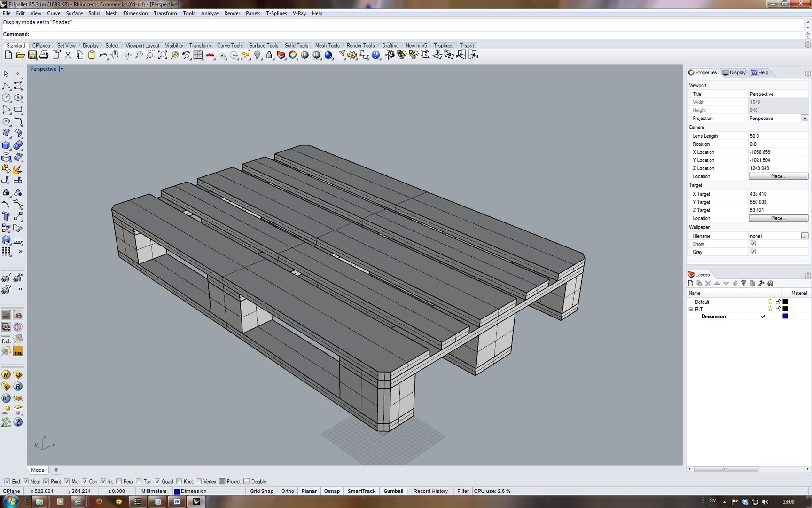Image resolution: width=812 pixels, height=508 pixels.
Task: Toggle the Near osnap checkbox
Action: click(x=26, y=481)
